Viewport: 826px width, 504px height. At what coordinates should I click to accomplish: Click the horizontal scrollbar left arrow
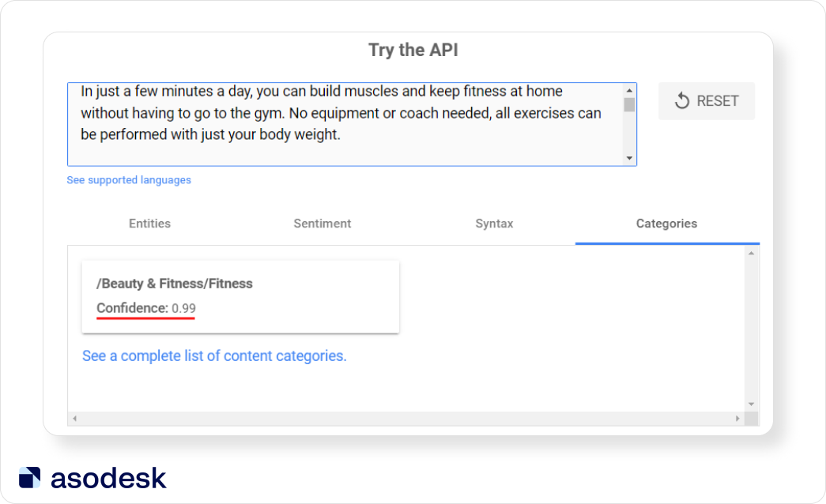pos(75,419)
